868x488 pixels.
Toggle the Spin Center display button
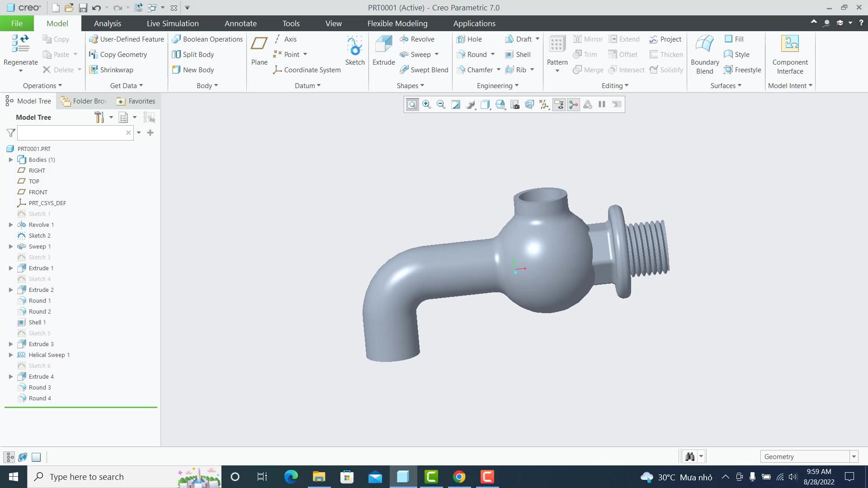coord(573,105)
